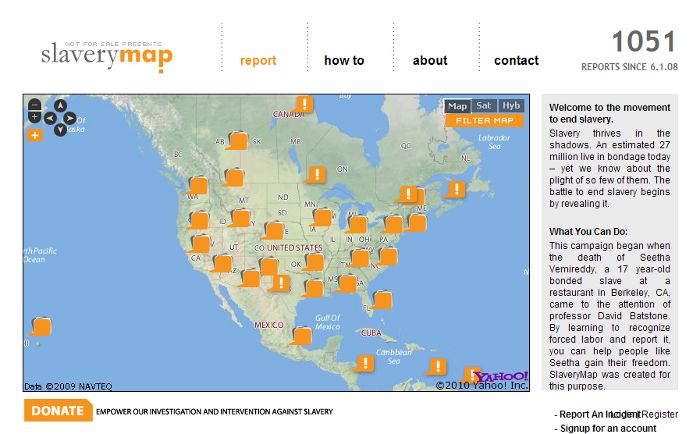
Task: Open the exclamation marker beside the CANADA label
Action: coord(303,104)
